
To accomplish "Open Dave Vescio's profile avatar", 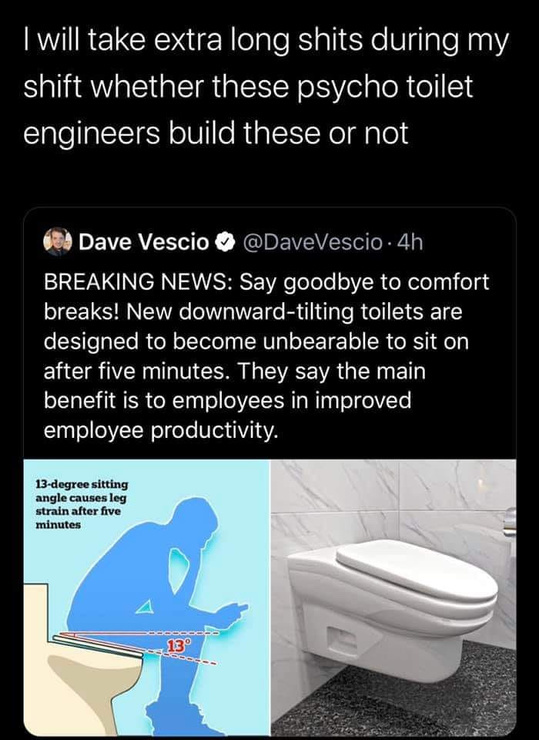I will 57,242.
